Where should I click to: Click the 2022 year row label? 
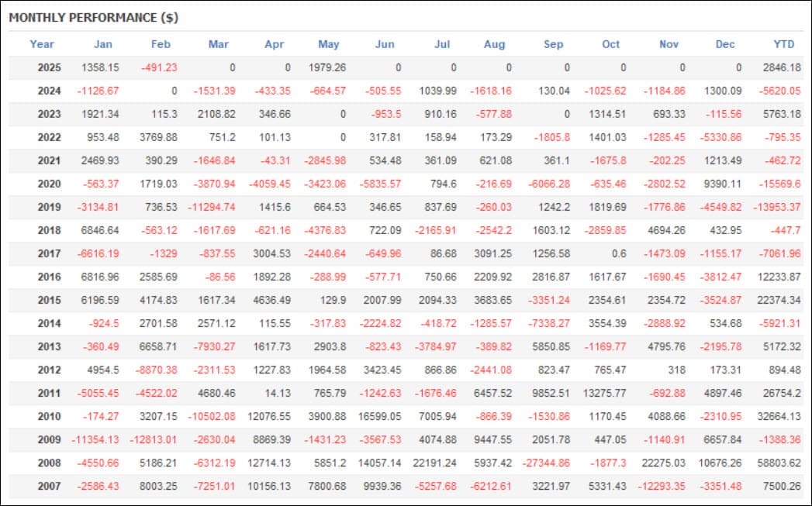49,138
